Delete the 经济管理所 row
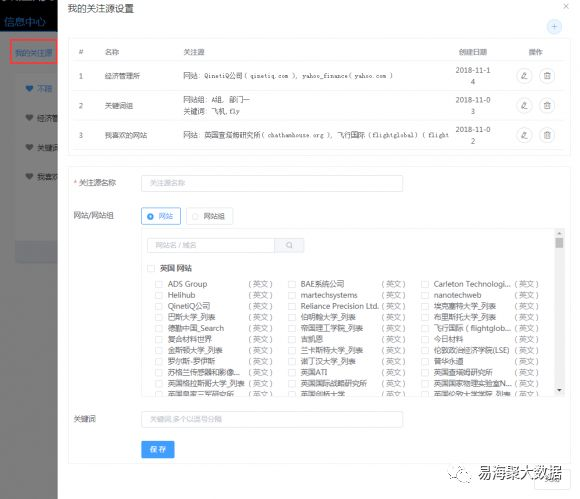 coord(547,76)
